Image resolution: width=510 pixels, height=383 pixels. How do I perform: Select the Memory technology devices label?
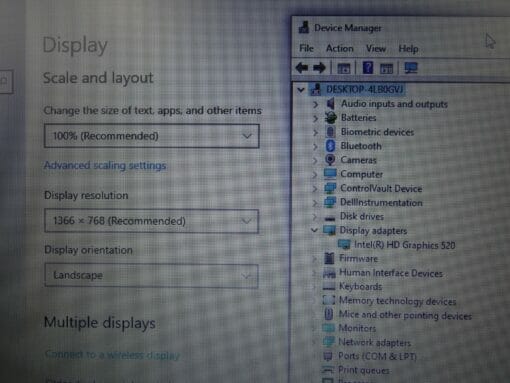pyautogui.click(x=397, y=301)
